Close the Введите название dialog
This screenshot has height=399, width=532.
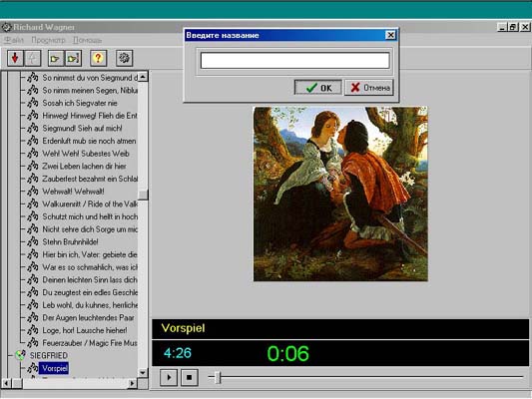click(x=390, y=35)
